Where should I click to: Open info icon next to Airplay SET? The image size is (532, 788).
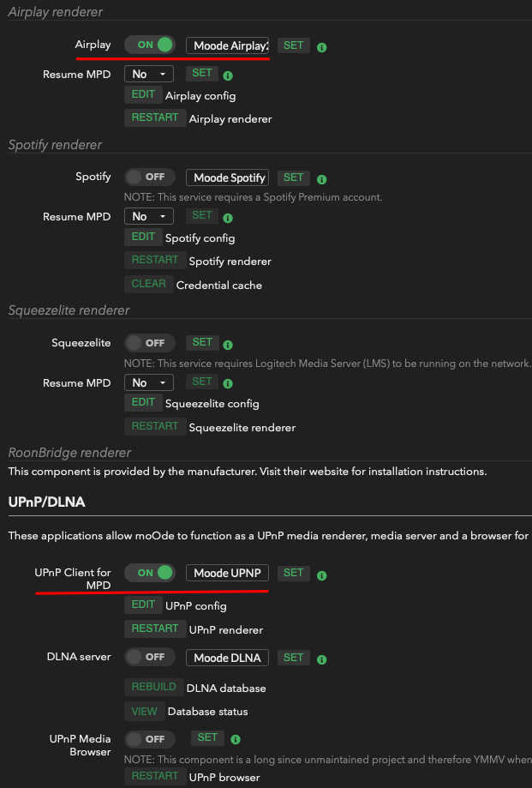(322, 47)
